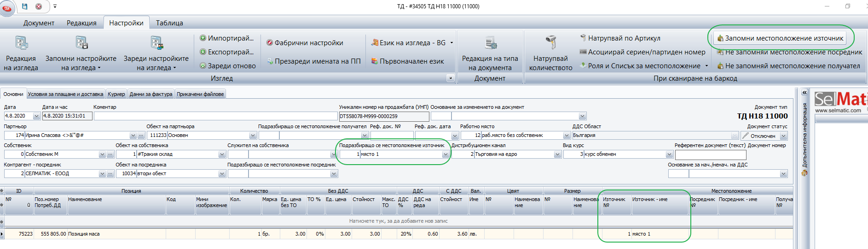Screen dimensions: 868x249
Task: Click ellipsis button next to Контрагент - посредник
Action: coord(110,174)
